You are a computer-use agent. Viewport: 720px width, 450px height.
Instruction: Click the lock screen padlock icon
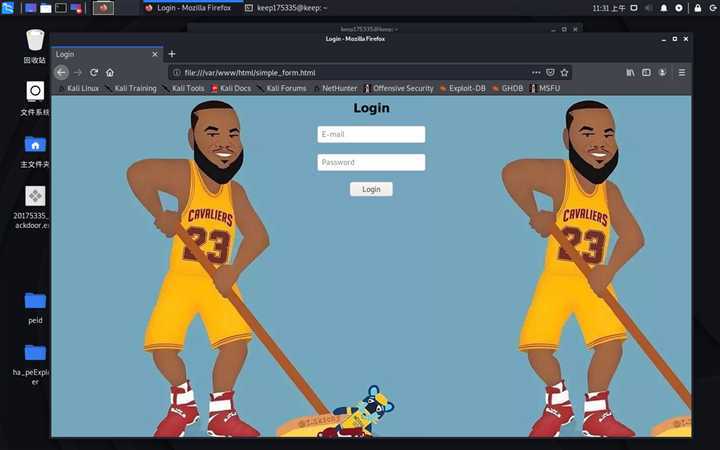[x=698, y=8]
